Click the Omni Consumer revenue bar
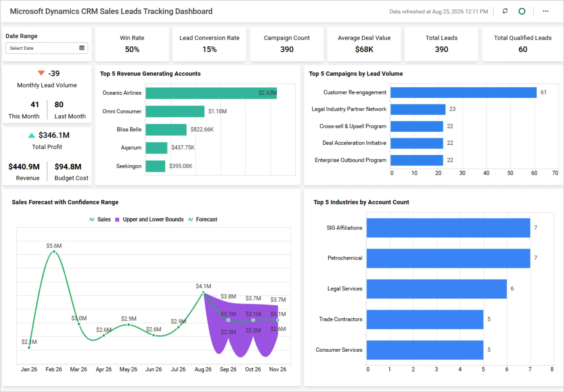 point(175,111)
